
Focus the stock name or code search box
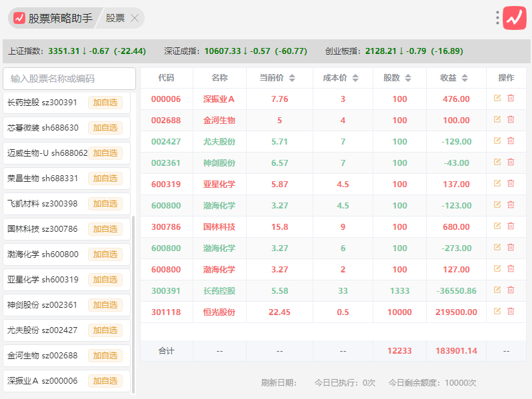click(69, 79)
